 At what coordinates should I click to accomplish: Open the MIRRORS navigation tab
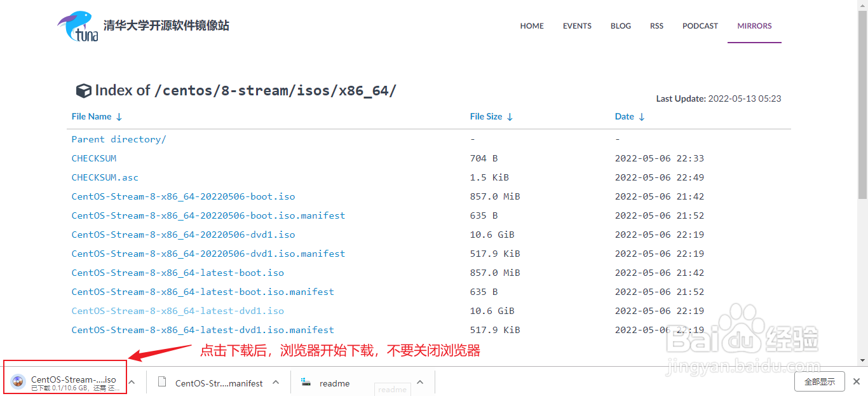[x=754, y=26]
